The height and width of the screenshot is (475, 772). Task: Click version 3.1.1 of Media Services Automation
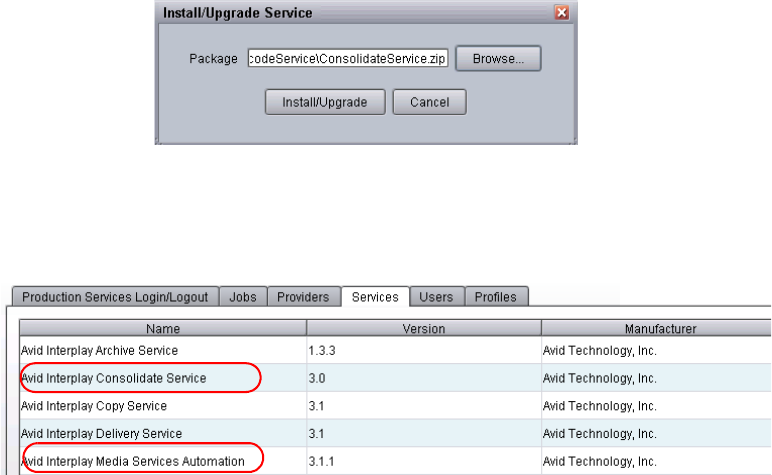(322, 461)
